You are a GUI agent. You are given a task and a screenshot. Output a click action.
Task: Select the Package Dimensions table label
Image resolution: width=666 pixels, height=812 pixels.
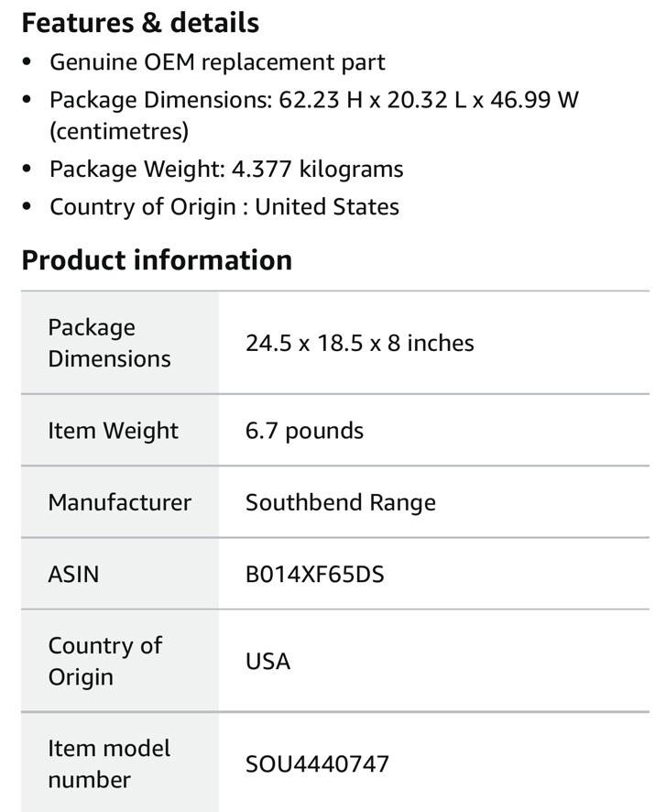(109, 343)
